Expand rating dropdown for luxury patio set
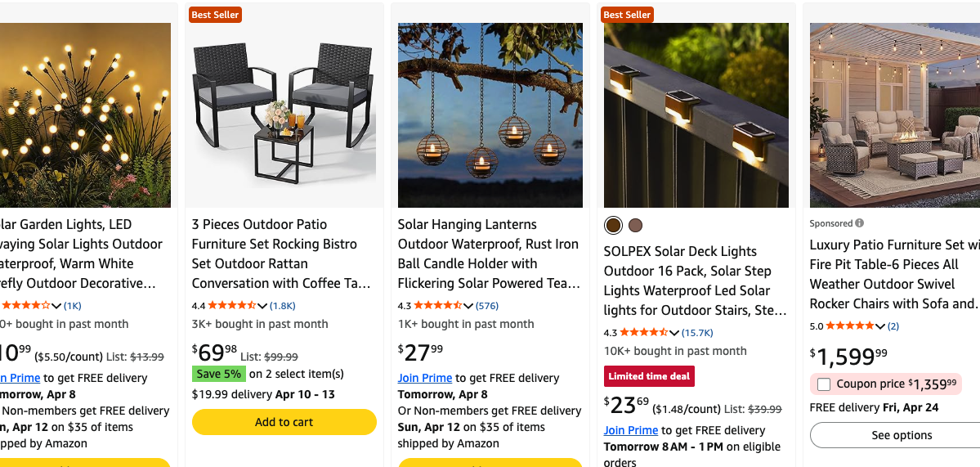 [x=880, y=327]
